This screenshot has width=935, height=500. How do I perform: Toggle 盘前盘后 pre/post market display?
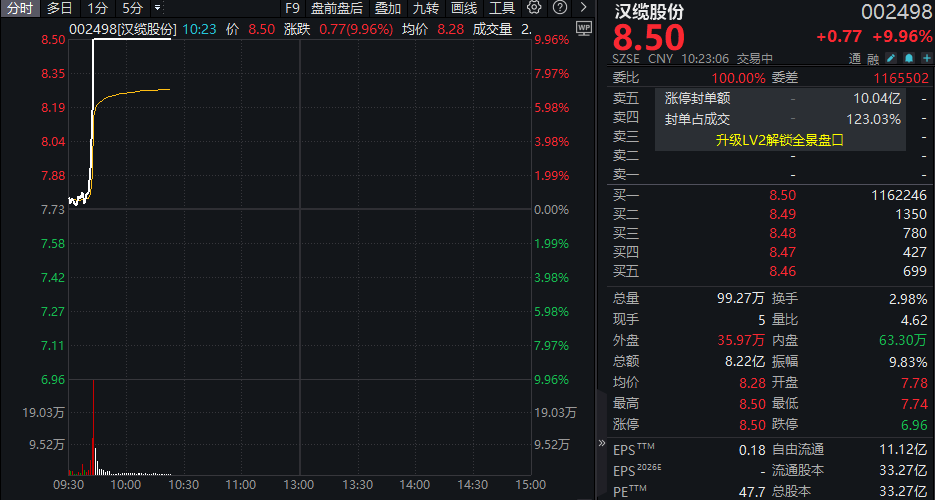point(337,8)
